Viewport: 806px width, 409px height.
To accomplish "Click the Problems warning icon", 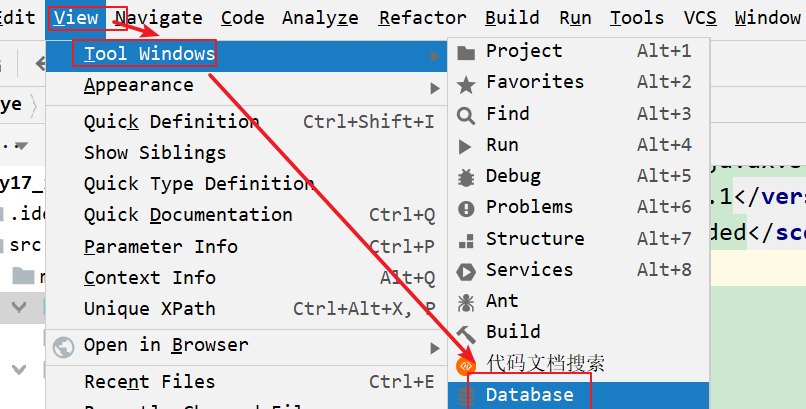I will (x=466, y=208).
